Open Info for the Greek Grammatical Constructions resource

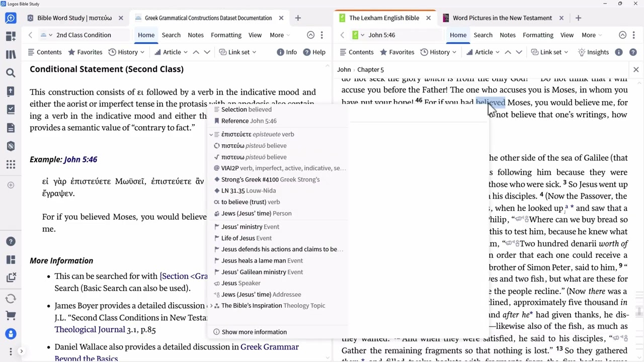point(287,52)
